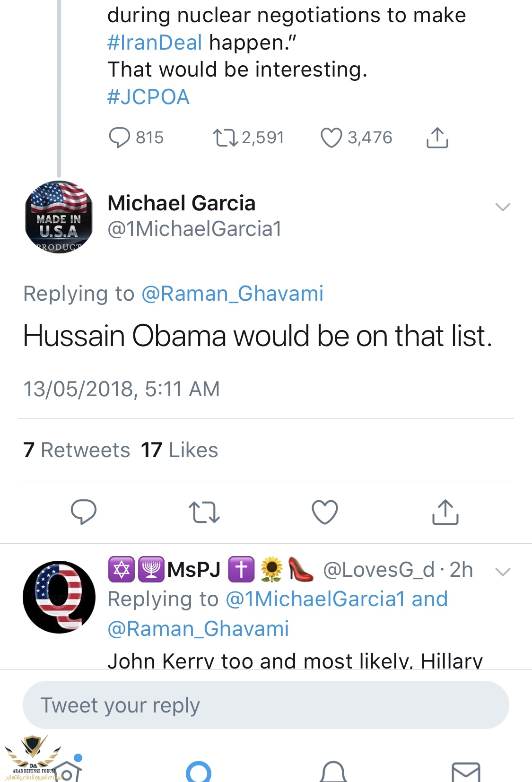Open Michael Garcia's profile picture
Viewport: 532px width, 782px height.
click(x=59, y=217)
